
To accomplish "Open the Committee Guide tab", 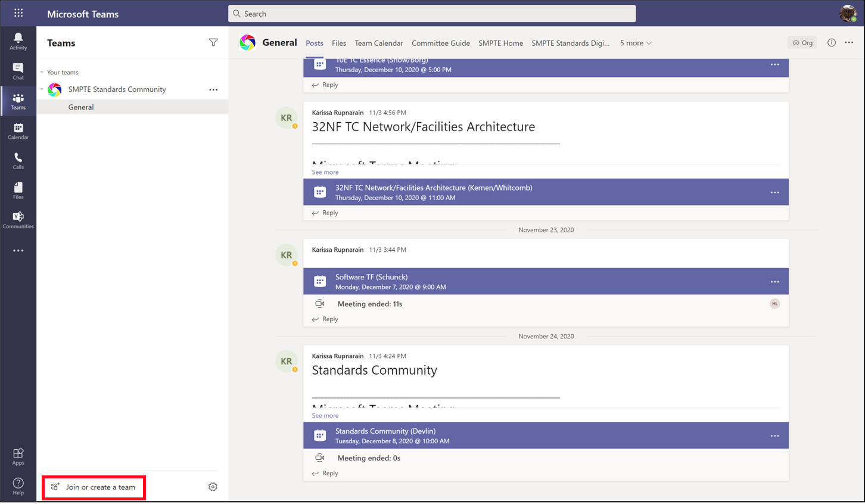I will (x=440, y=43).
